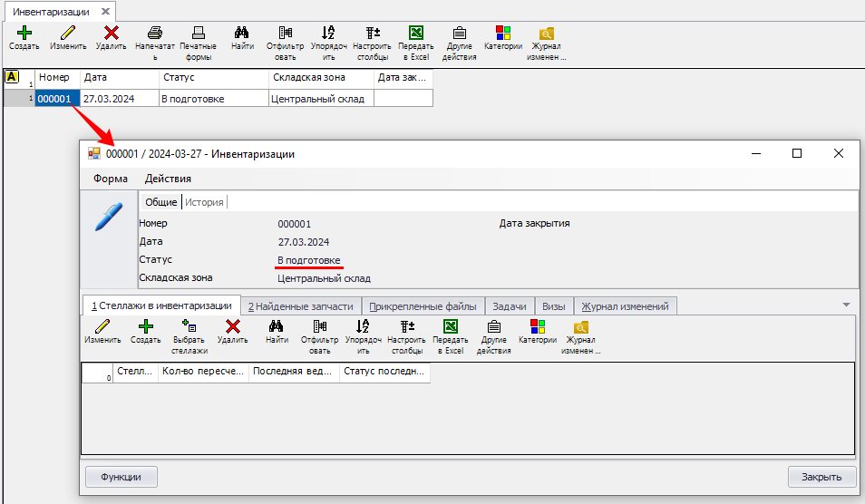
Task: Open the Прикрепленные файлы tab
Action: tap(423, 306)
